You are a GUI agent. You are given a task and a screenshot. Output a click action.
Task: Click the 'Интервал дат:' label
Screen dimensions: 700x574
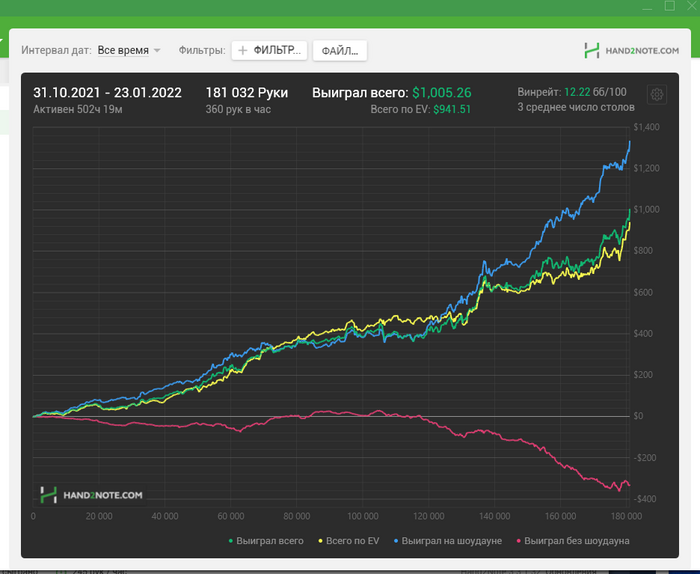pyautogui.click(x=56, y=50)
